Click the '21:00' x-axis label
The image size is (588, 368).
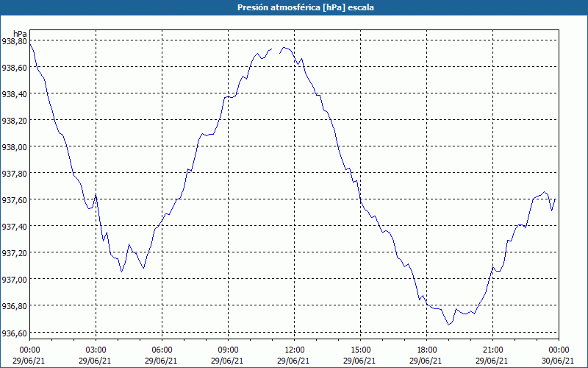[x=492, y=350]
